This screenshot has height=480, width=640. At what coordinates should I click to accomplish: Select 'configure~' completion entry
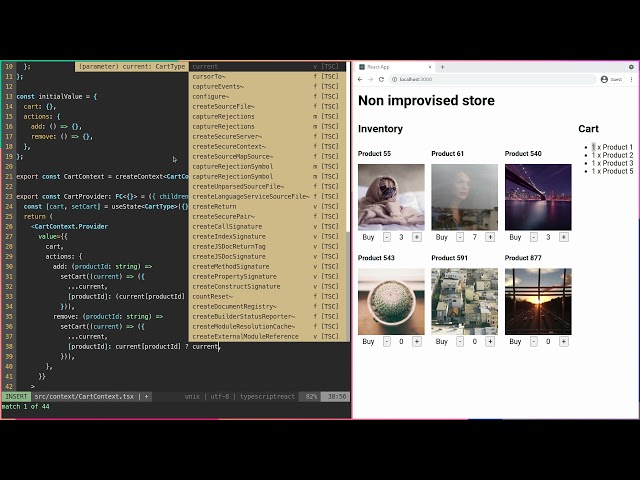(267, 96)
